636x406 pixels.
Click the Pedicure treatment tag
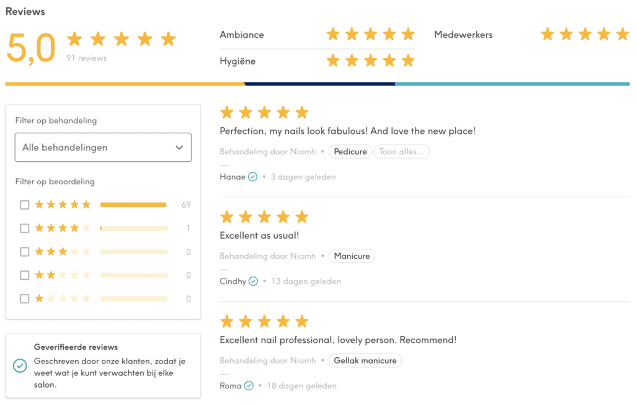(x=350, y=152)
